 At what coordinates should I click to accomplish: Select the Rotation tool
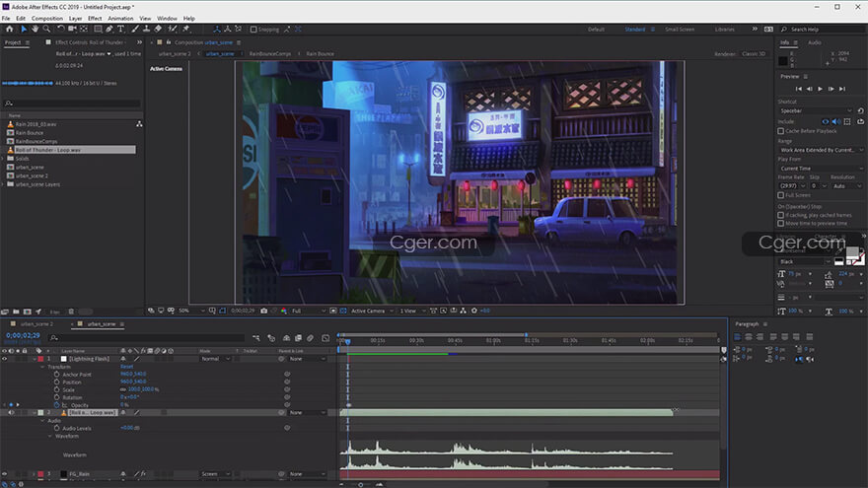pos(60,30)
